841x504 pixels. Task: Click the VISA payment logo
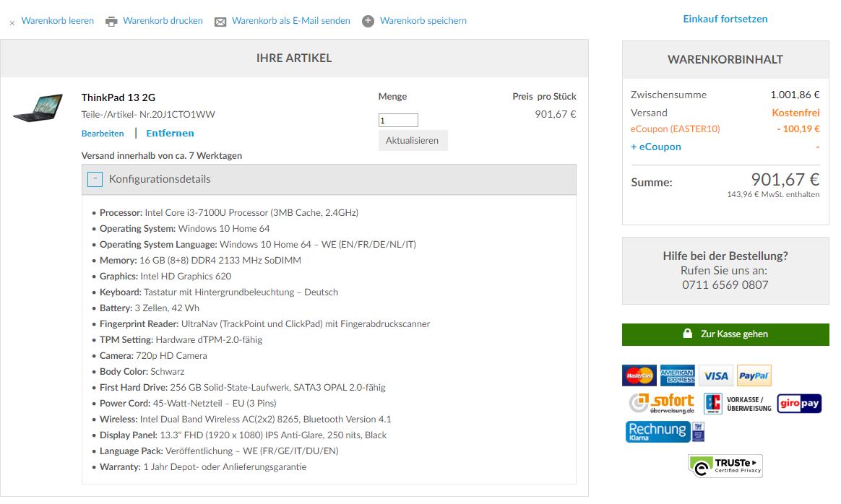coord(716,375)
